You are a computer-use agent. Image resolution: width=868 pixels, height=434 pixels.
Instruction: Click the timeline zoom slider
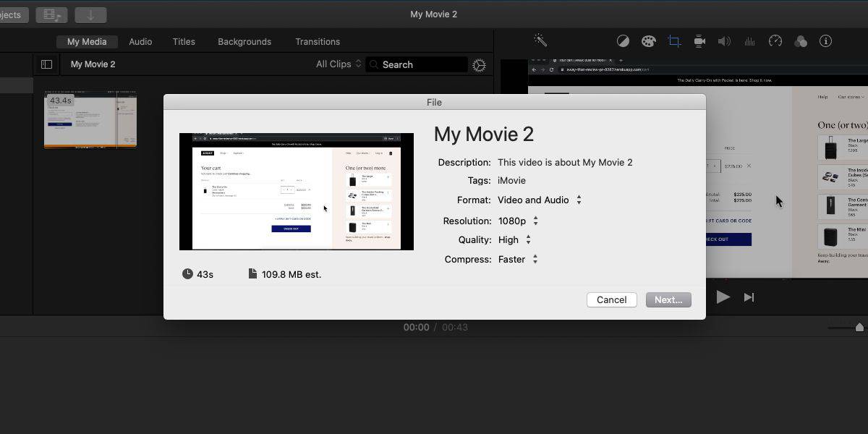click(x=859, y=328)
